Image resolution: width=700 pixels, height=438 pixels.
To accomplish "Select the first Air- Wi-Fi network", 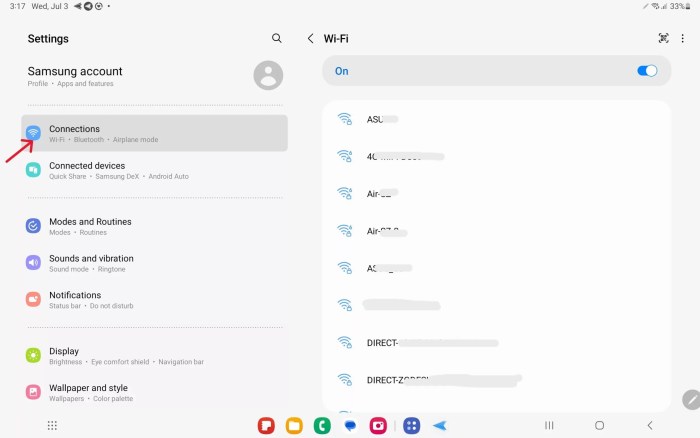I will click(x=496, y=194).
